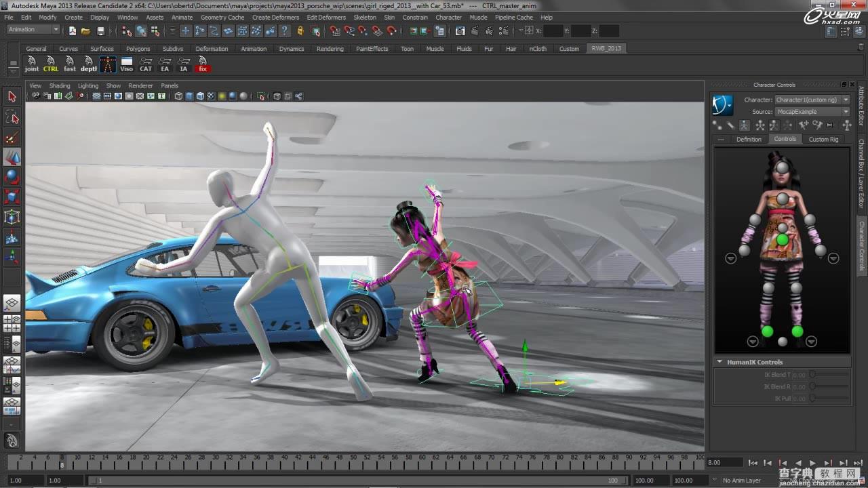The width and height of the screenshot is (868, 488).
Task: Open the Definition tab in Character Controls
Action: tap(749, 139)
